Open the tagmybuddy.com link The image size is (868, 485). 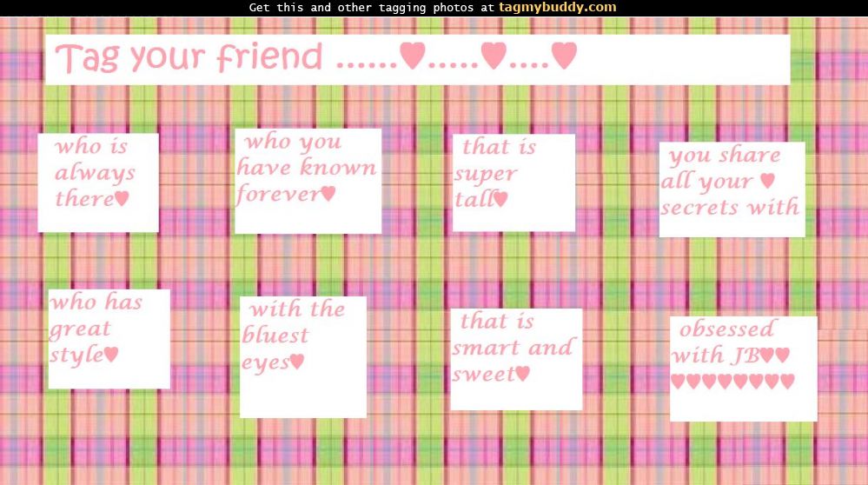click(558, 8)
